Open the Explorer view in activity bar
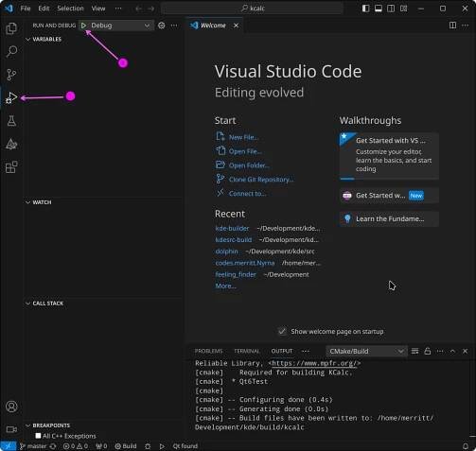Image resolution: width=476 pixels, height=451 pixels. (x=11, y=28)
